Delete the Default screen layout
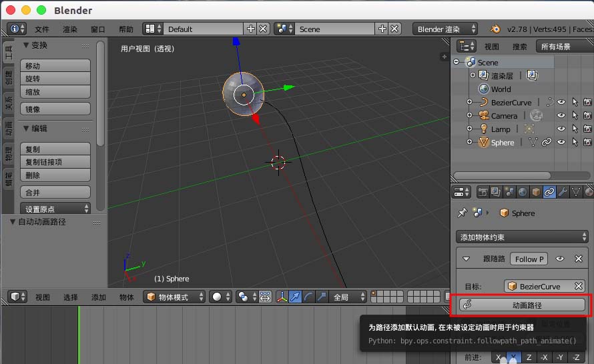Image resolution: width=594 pixels, height=364 pixels. click(263, 29)
